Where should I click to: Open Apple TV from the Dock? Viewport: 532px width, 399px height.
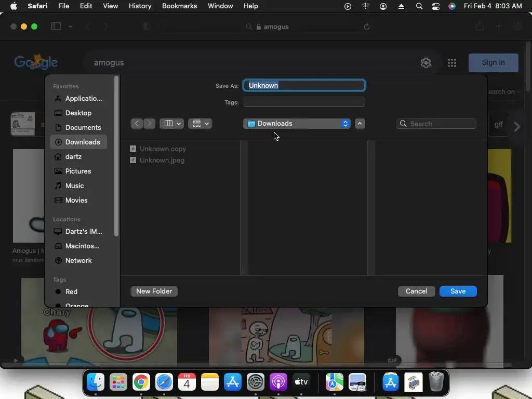click(301, 382)
